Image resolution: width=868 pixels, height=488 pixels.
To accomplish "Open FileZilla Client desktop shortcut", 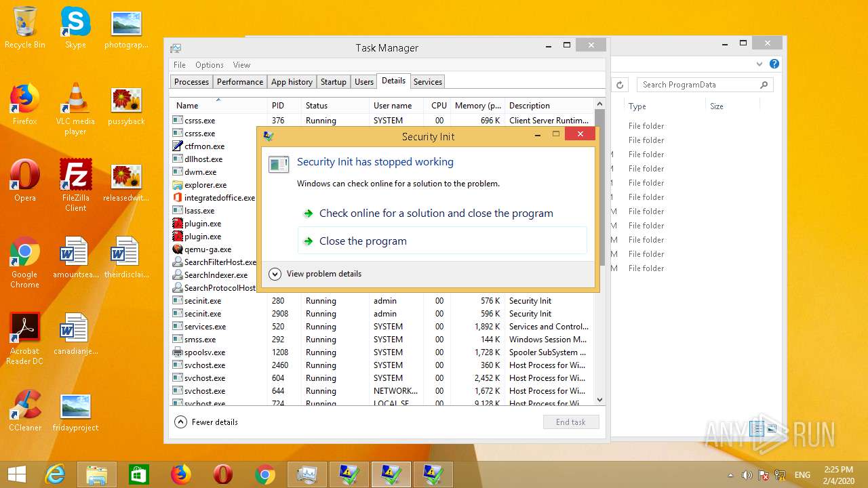I will point(75,185).
